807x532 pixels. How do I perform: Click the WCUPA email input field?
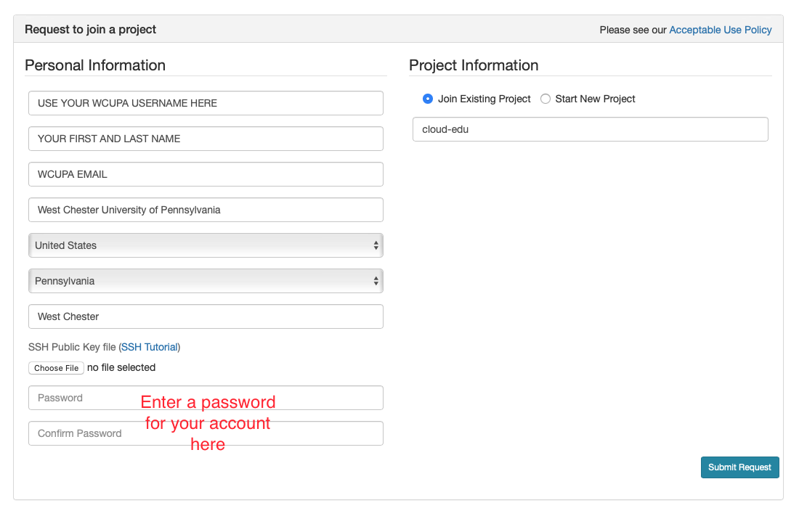coord(206,174)
